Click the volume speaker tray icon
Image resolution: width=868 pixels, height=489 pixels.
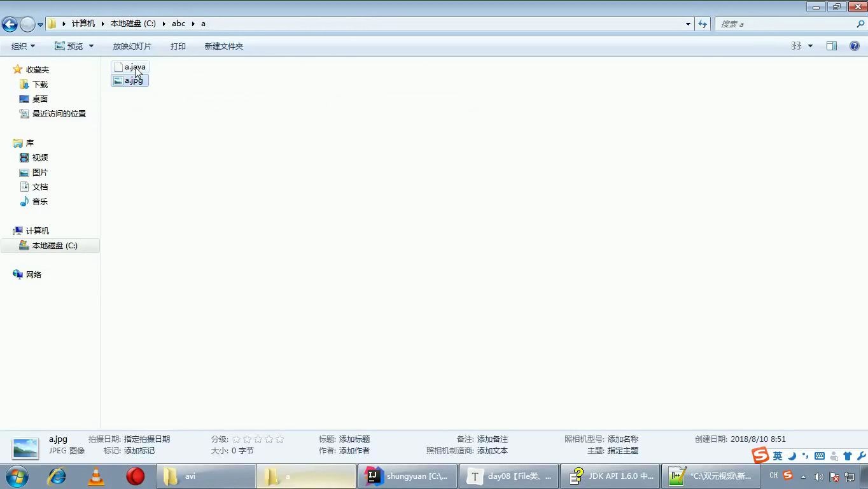[819, 476]
